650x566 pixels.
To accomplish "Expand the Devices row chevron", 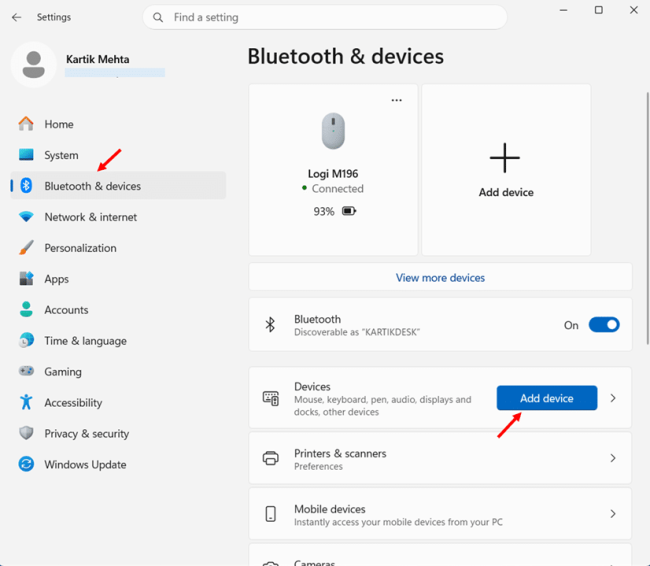I will coord(613,398).
